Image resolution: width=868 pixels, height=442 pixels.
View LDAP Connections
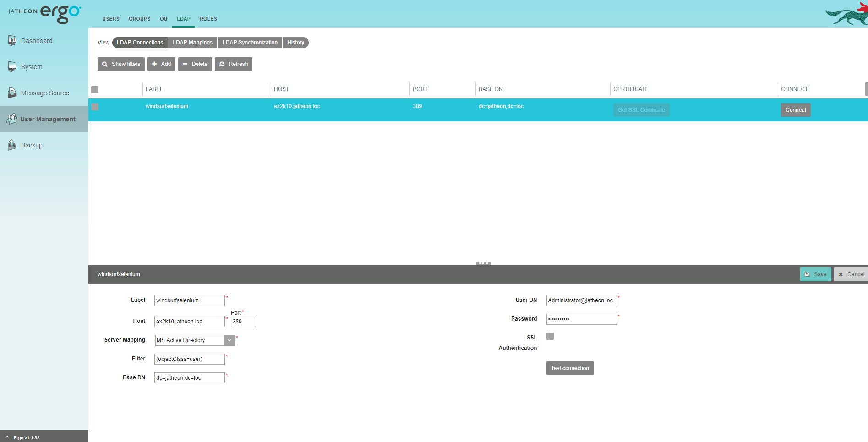140,43
